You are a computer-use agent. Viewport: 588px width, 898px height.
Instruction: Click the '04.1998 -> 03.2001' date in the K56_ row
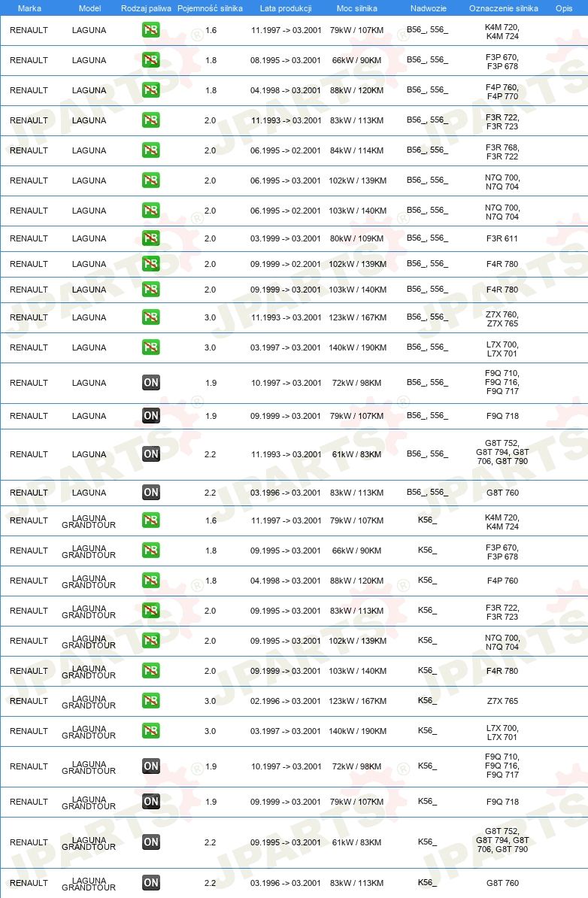click(x=286, y=581)
